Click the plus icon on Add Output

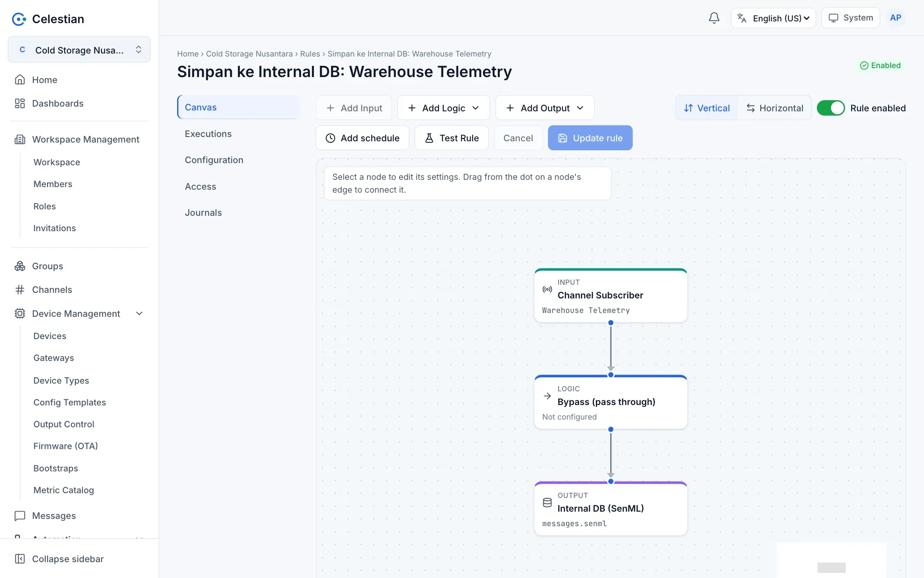coord(510,108)
